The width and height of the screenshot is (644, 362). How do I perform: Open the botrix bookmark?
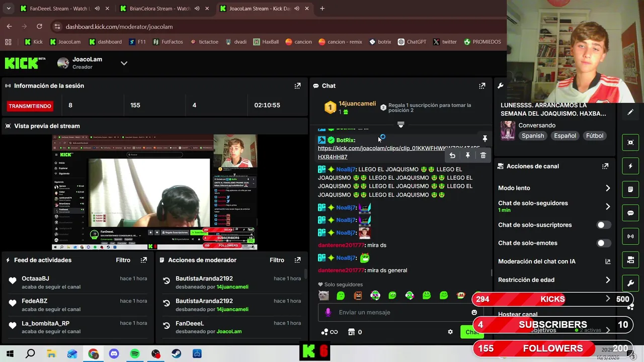(380, 42)
